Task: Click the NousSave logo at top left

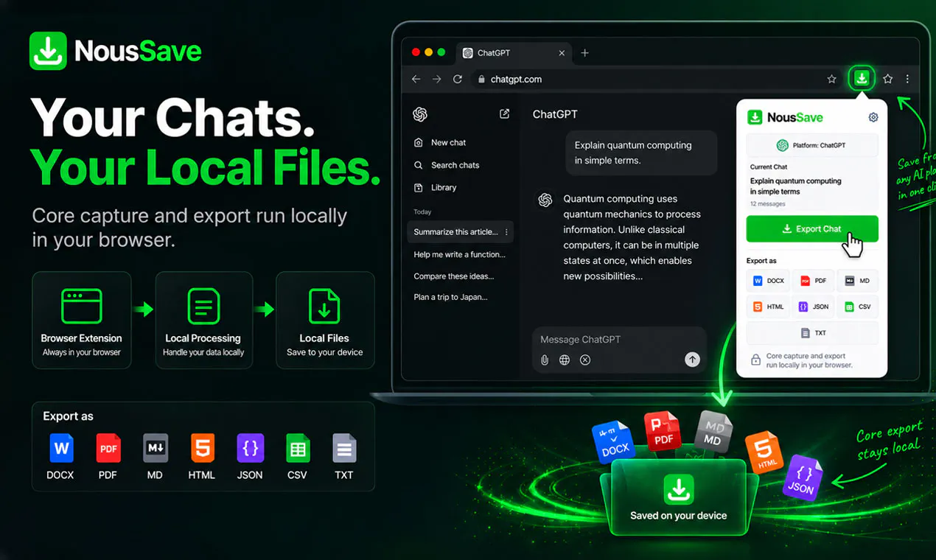Action: coord(116,51)
